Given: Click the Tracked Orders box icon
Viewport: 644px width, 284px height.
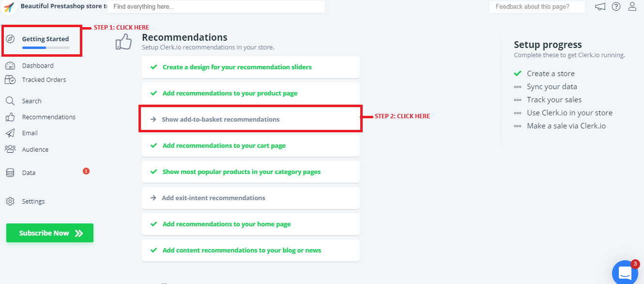Looking at the screenshot, I should (x=10, y=80).
